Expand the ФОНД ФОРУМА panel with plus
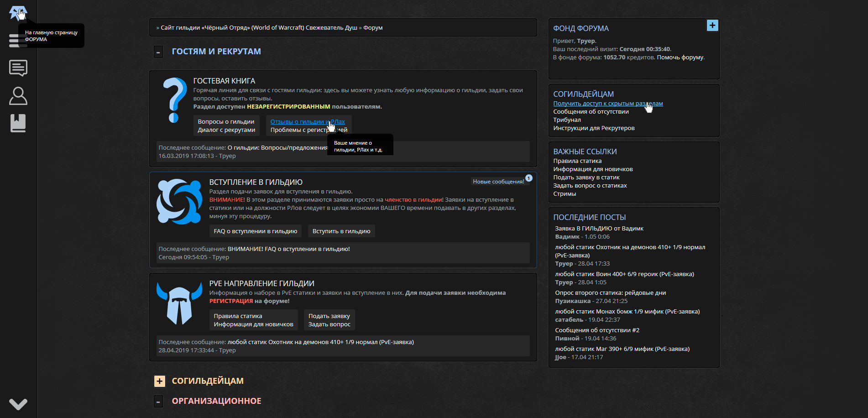The width and height of the screenshot is (868, 418). [712, 26]
